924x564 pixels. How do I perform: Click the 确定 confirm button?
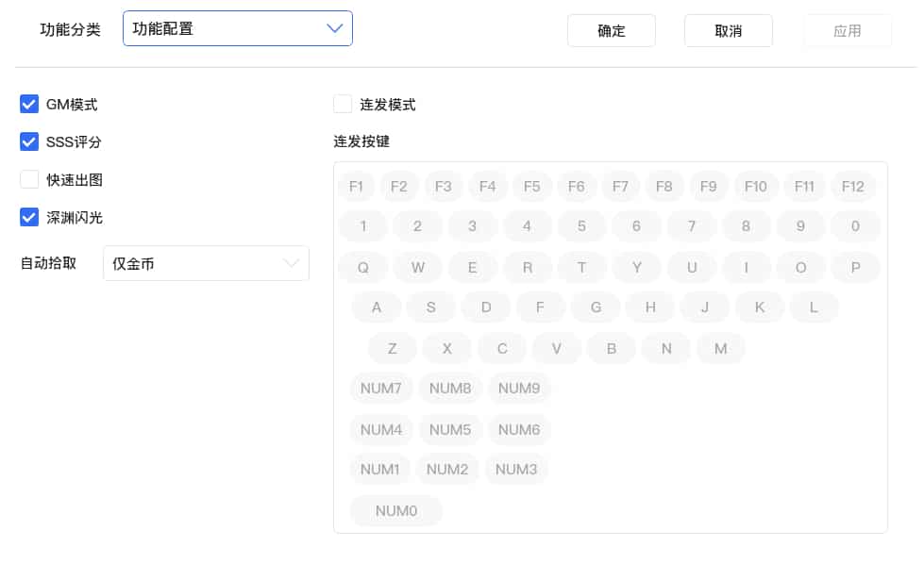(611, 30)
